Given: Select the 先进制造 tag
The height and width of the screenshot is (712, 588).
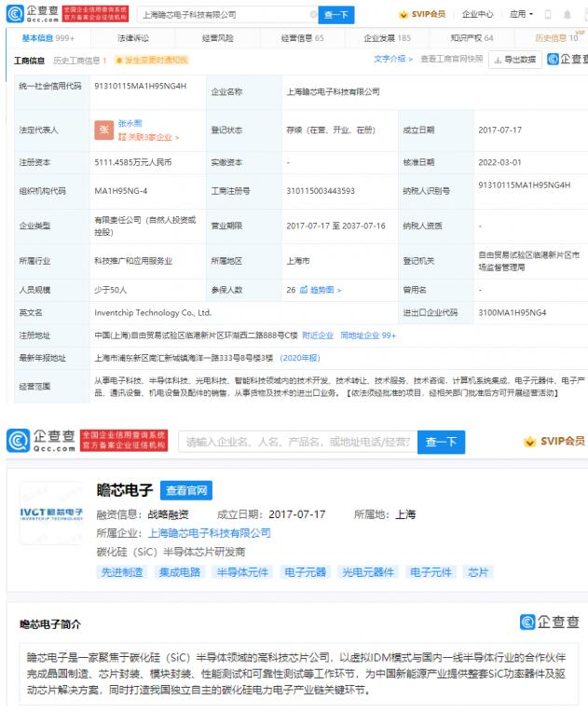Looking at the screenshot, I should tap(122, 572).
